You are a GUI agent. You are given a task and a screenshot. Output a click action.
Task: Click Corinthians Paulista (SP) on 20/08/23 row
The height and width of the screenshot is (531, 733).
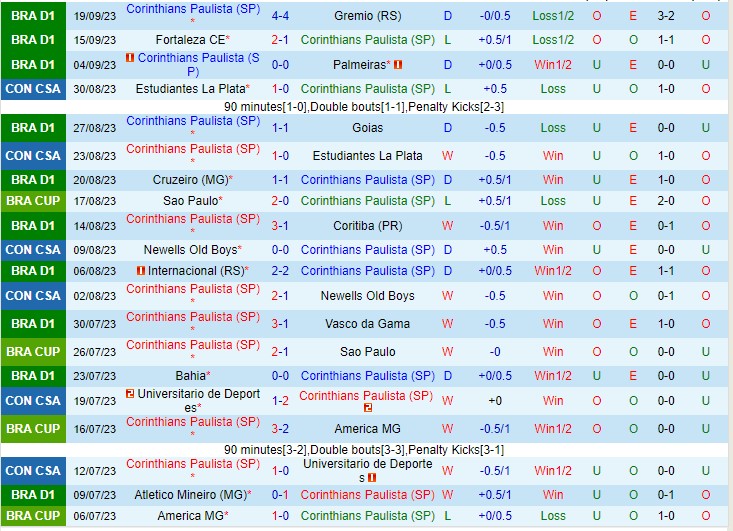[367, 179]
